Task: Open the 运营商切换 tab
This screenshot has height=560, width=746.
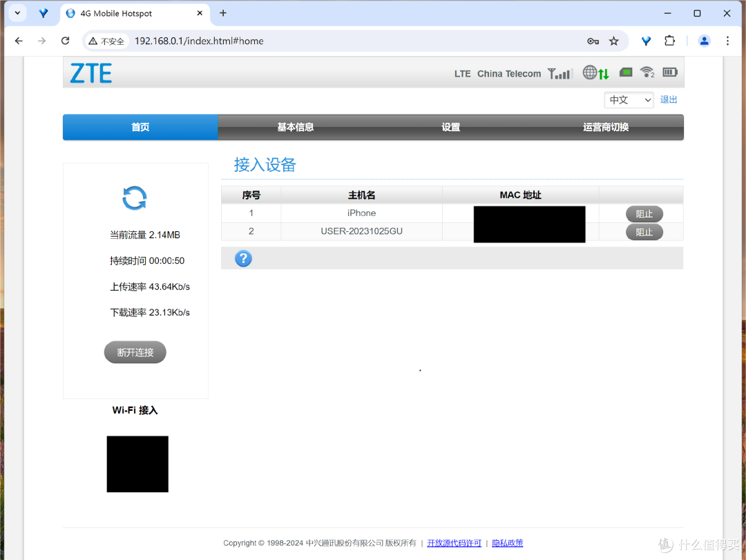Action: click(x=606, y=127)
